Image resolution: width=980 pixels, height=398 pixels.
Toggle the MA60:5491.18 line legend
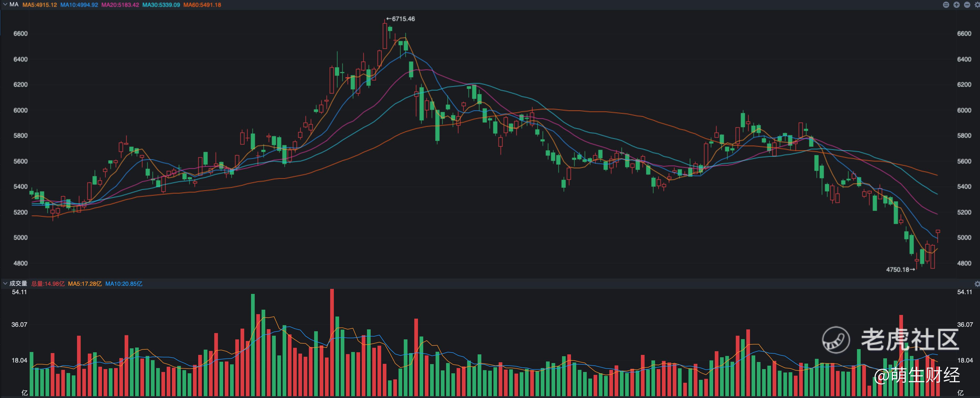(202, 5)
